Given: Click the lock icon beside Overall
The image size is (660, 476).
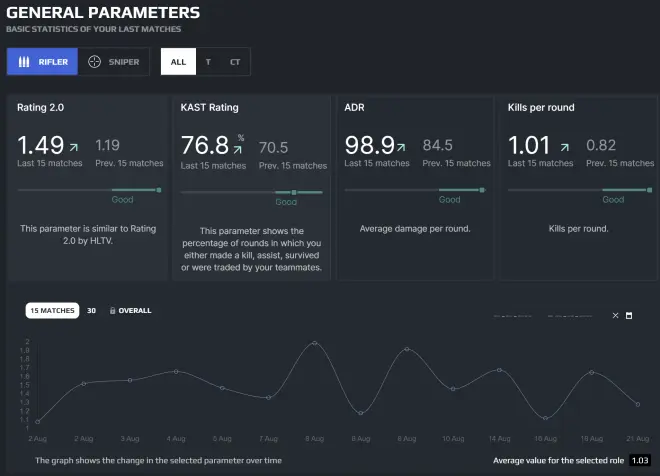Looking at the screenshot, I should tap(112, 311).
